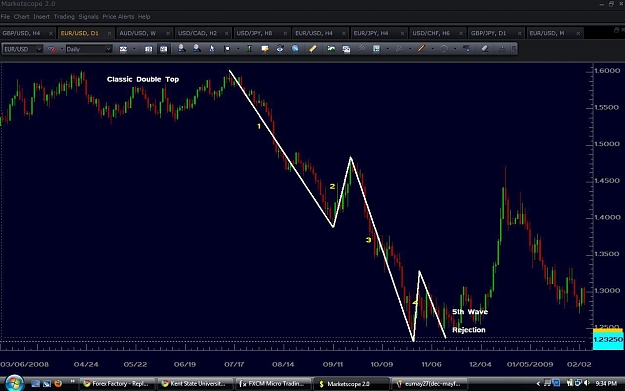Click the blue globe toolbar icon

295,49
